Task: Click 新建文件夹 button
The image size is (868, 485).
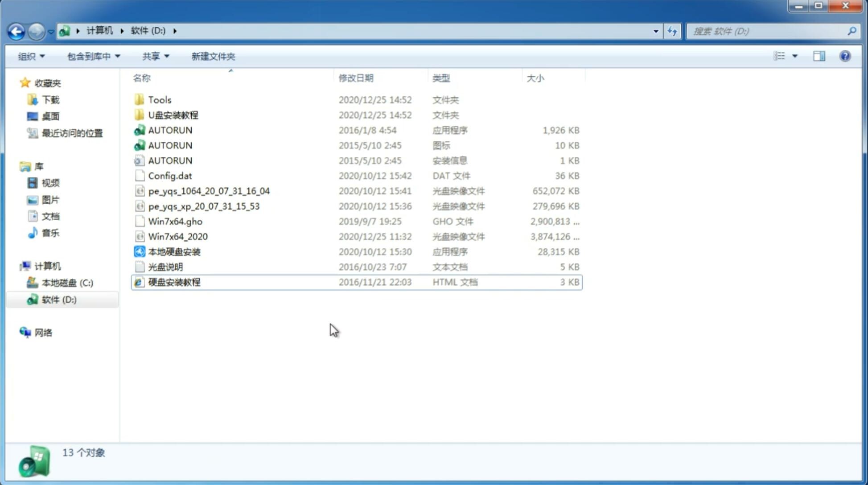Action: [214, 56]
